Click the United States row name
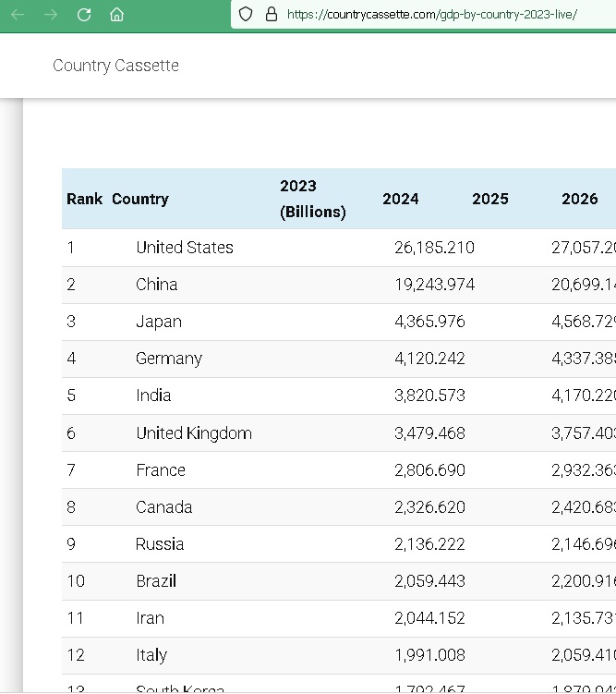Viewport: 616px width, 694px height. [x=185, y=248]
